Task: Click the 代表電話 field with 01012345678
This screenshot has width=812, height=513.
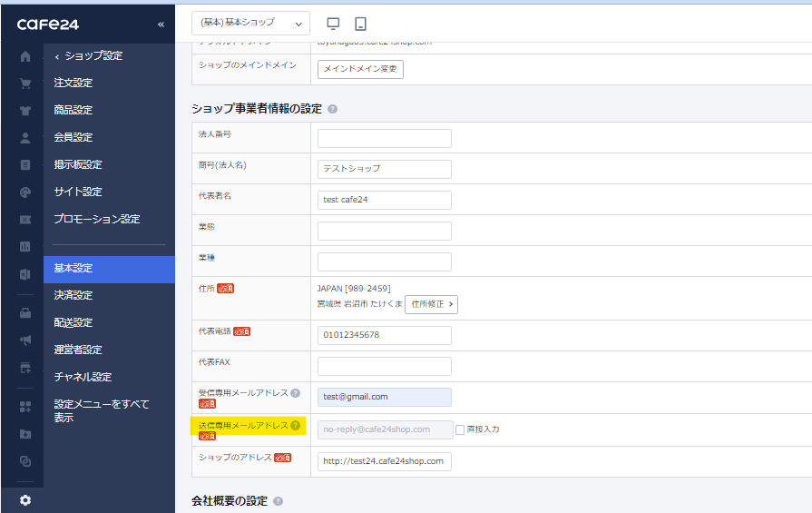Action: click(385, 335)
